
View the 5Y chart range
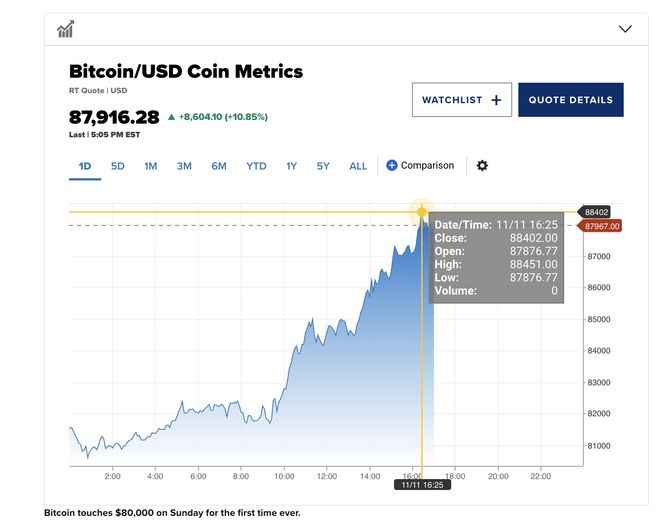[323, 166]
